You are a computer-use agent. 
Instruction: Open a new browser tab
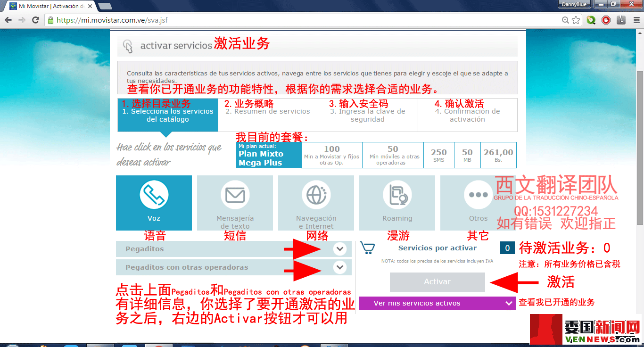point(105,6)
